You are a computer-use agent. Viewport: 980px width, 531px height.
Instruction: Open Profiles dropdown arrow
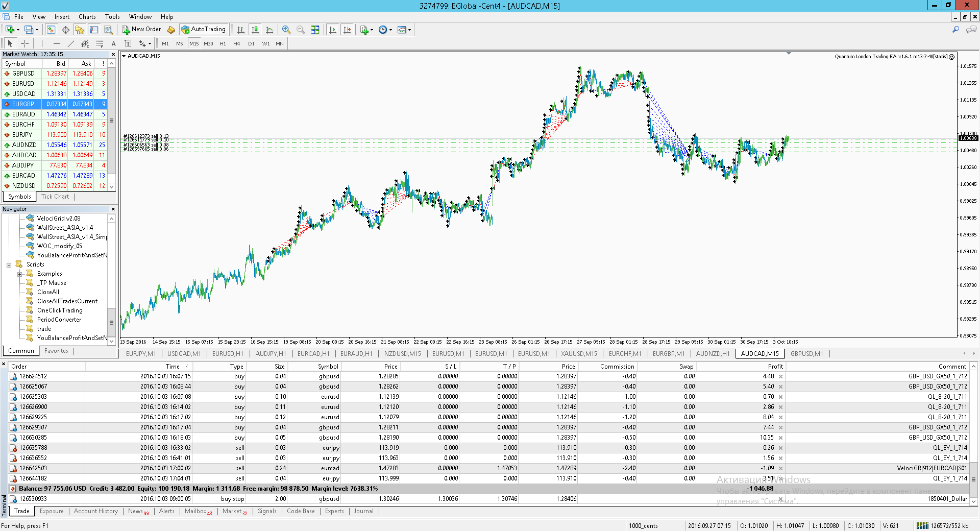click(x=37, y=30)
